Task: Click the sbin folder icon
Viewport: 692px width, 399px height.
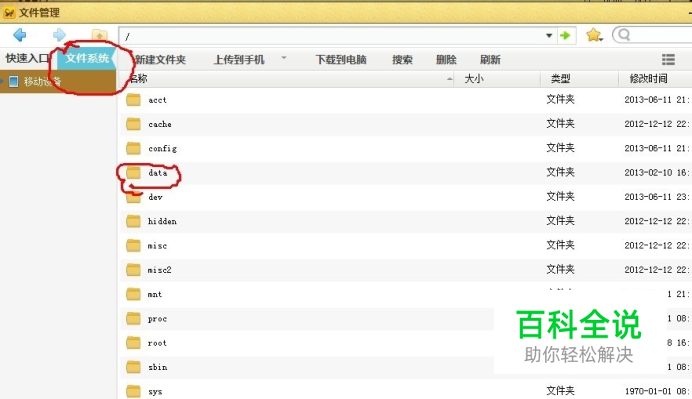Action: coord(133,367)
